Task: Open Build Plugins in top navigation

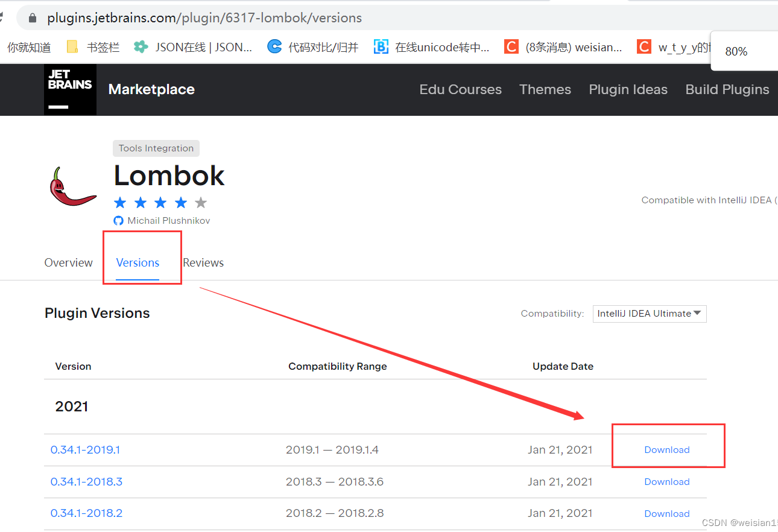Action: pos(727,89)
